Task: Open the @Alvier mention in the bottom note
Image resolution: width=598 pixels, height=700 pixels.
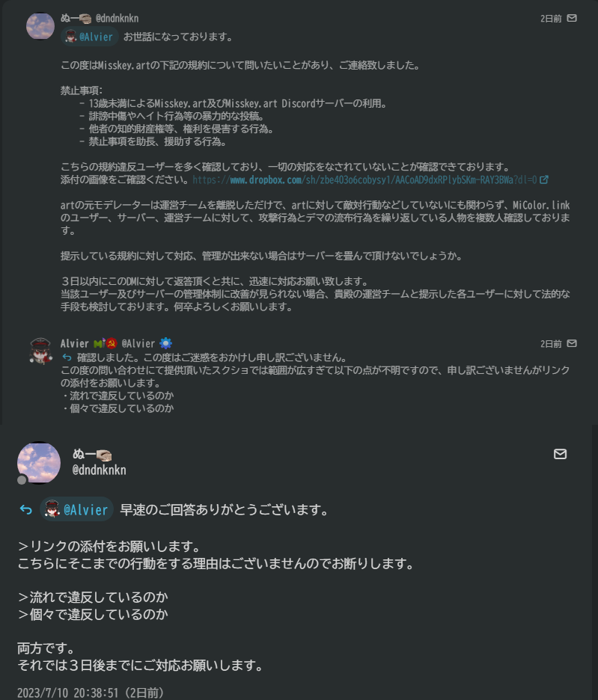Action: [77, 509]
